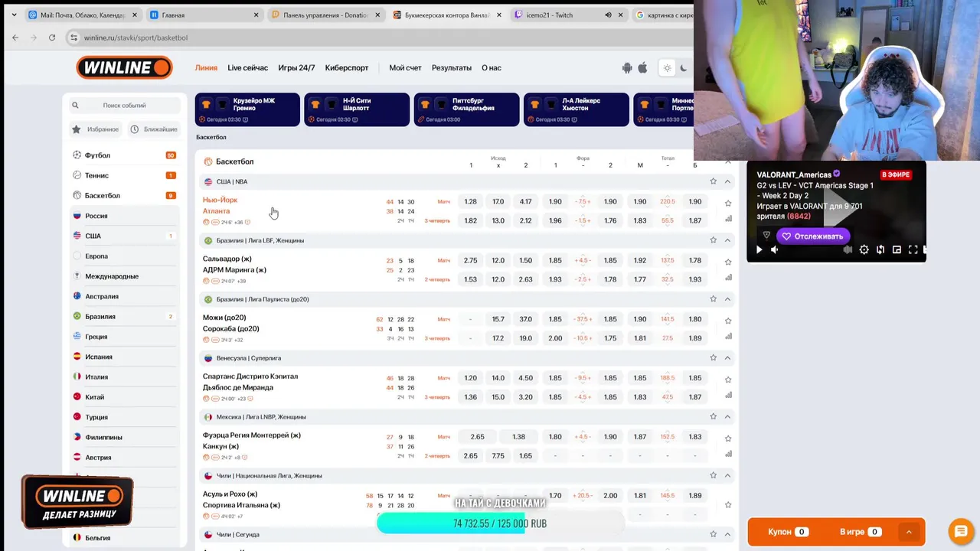Click the Бразилия flag icon

tap(77, 316)
